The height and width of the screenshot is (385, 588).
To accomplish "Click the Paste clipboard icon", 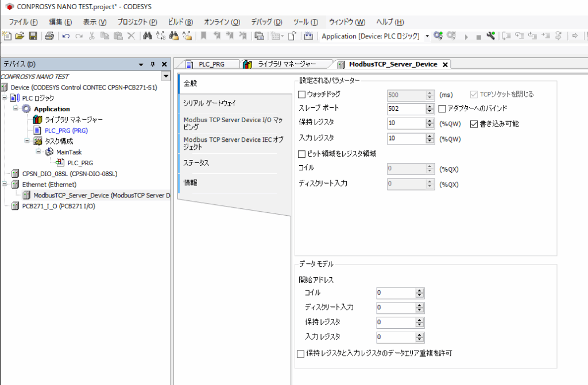I will [x=118, y=36].
